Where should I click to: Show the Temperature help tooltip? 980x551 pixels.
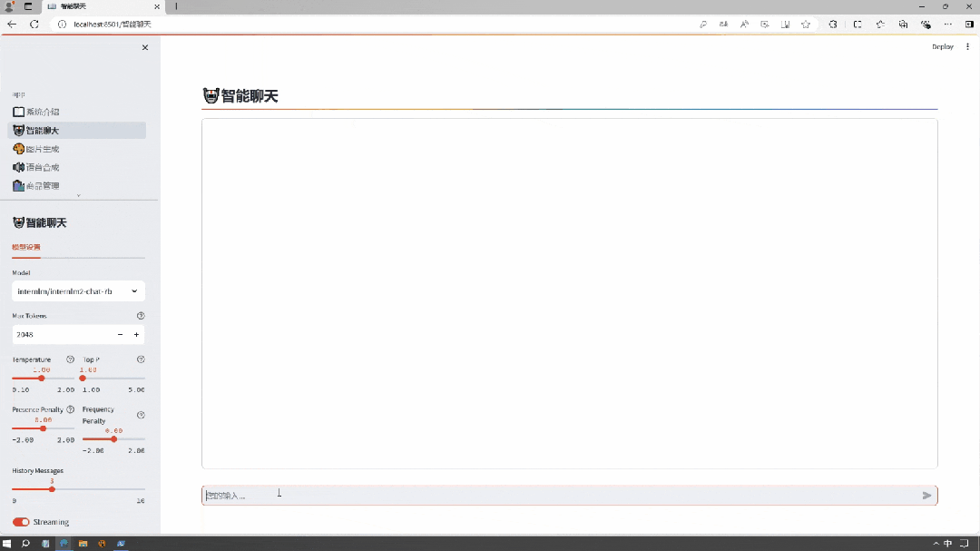click(70, 359)
